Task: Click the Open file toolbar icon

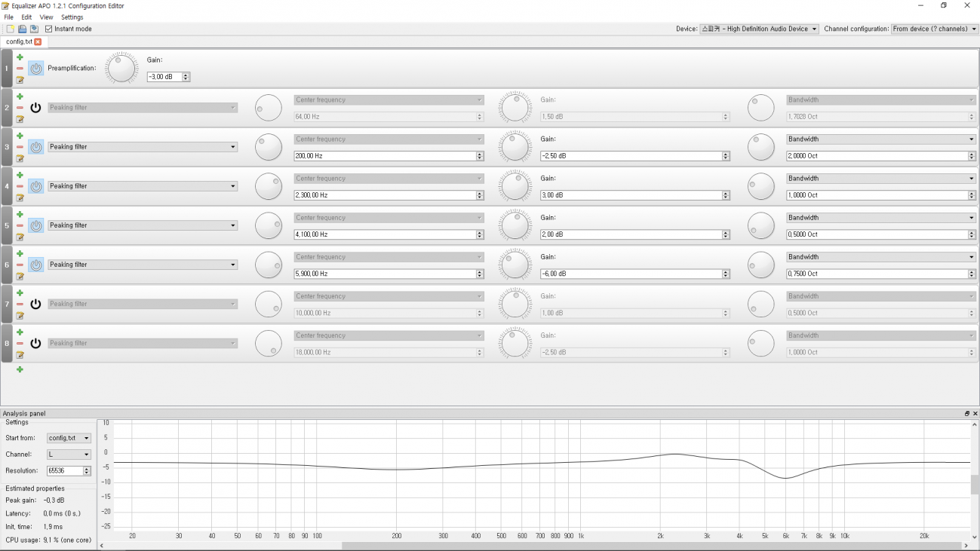Action: coord(22,29)
